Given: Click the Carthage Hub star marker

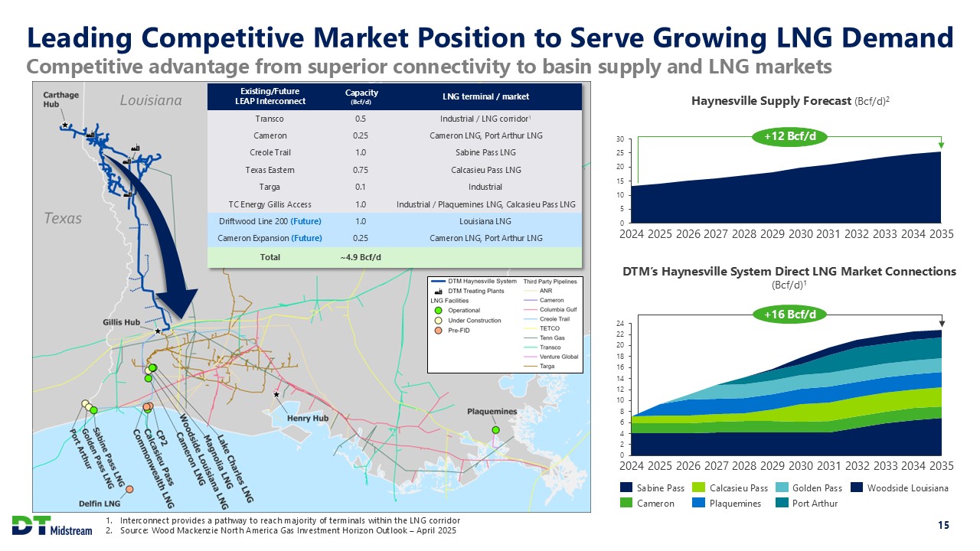Looking at the screenshot, I should 64,125.
